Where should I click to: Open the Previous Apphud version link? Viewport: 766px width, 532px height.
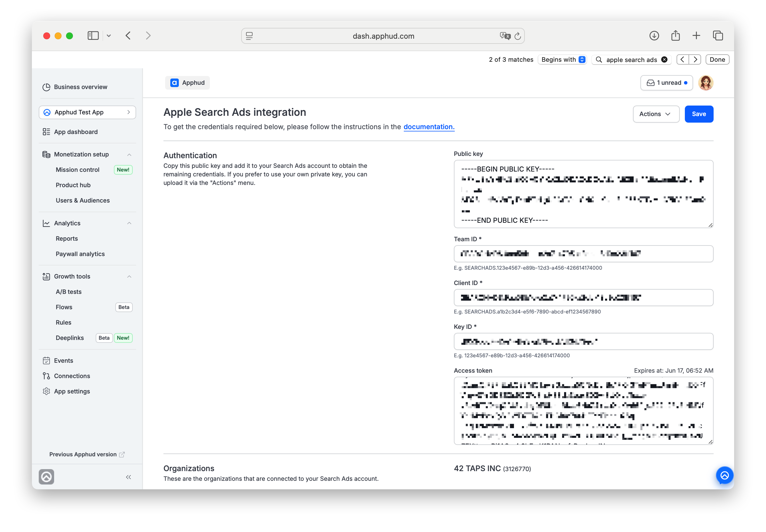click(x=87, y=454)
